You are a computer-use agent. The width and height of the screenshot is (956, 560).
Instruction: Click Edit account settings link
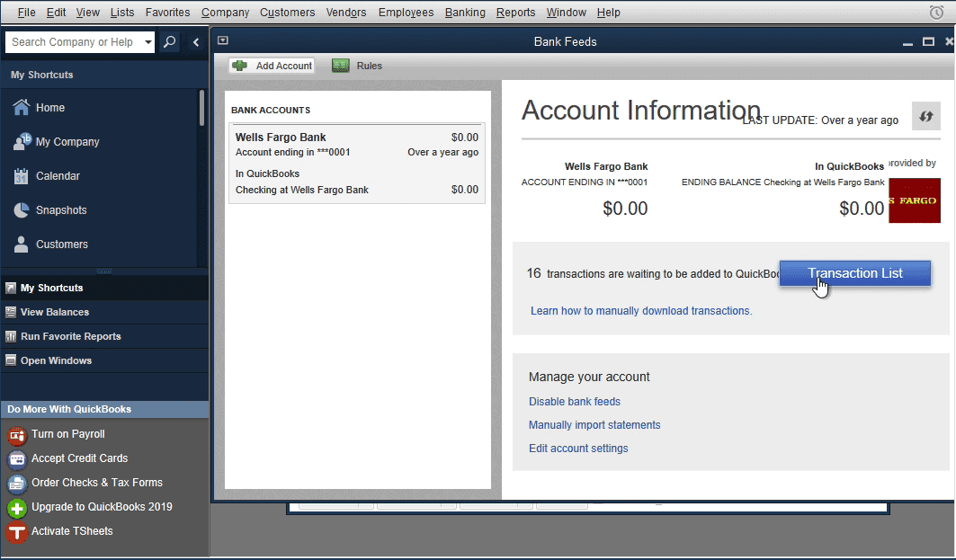(x=578, y=449)
